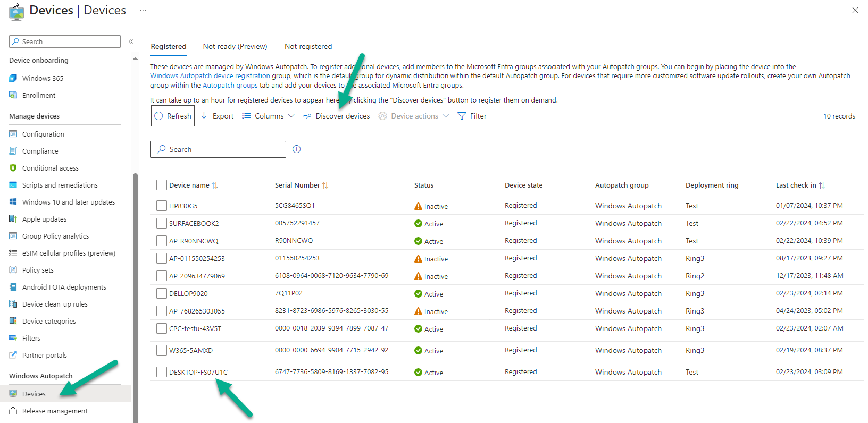
Task: Click the Autopatch group column header
Action: 622,185
